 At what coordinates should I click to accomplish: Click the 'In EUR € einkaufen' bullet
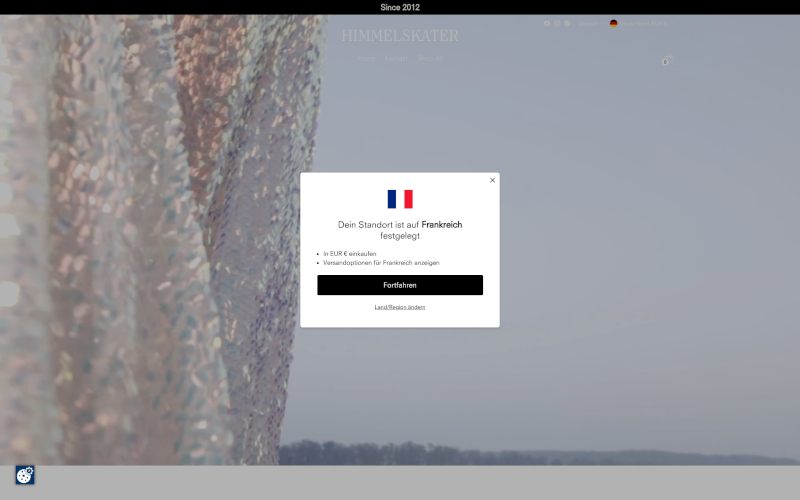coord(350,254)
